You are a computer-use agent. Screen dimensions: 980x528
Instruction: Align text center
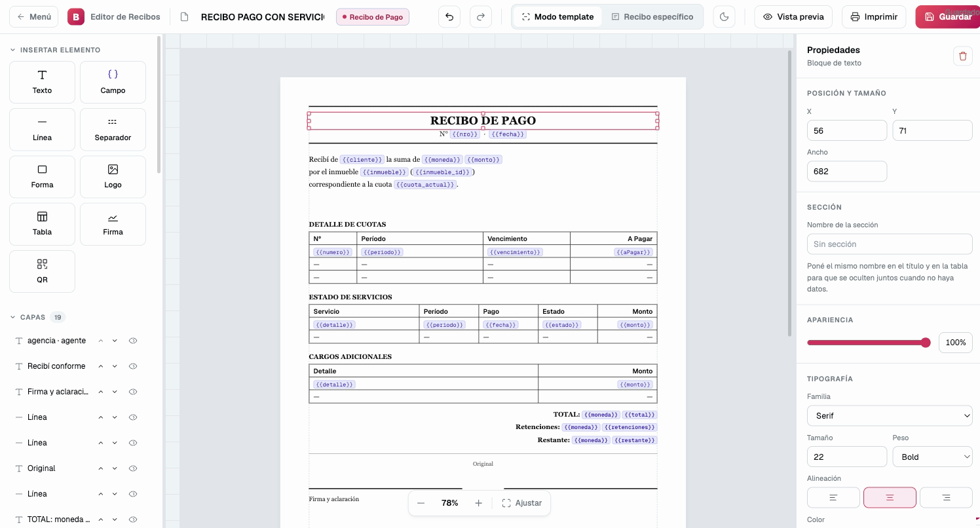pyautogui.click(x=890, y=498)
